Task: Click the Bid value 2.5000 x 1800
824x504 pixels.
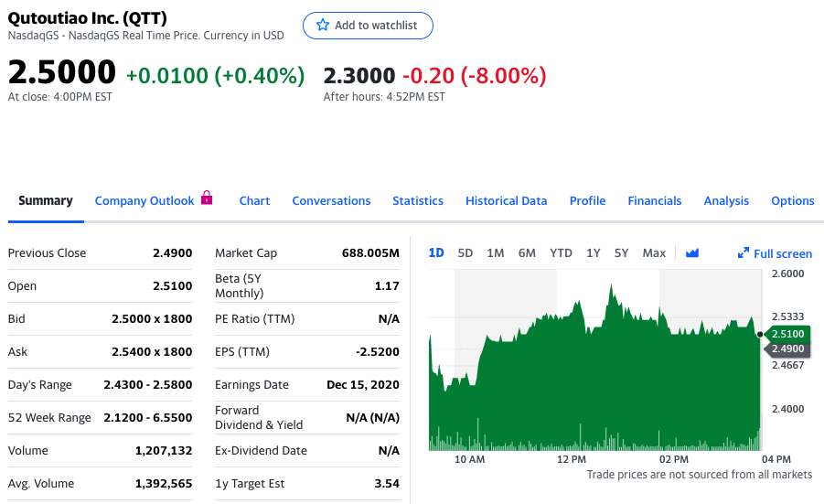Action: (152, 319)
